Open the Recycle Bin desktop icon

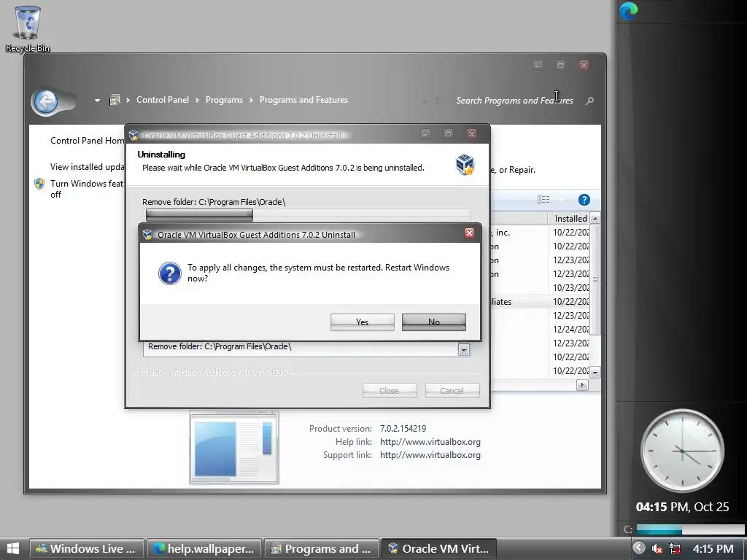click(27, 28)
